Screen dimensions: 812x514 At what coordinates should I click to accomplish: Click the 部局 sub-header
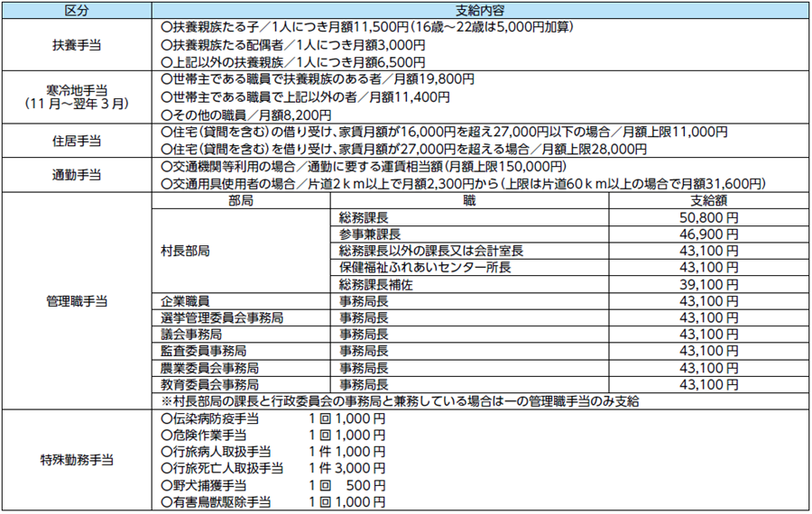click(x=242, y=201)
